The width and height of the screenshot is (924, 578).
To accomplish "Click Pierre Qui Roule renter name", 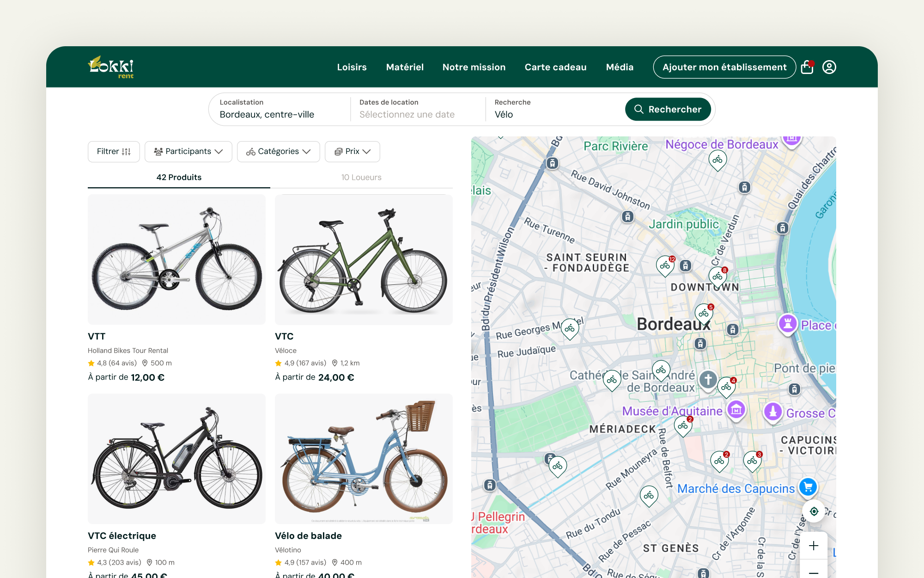I will [113, 550].
